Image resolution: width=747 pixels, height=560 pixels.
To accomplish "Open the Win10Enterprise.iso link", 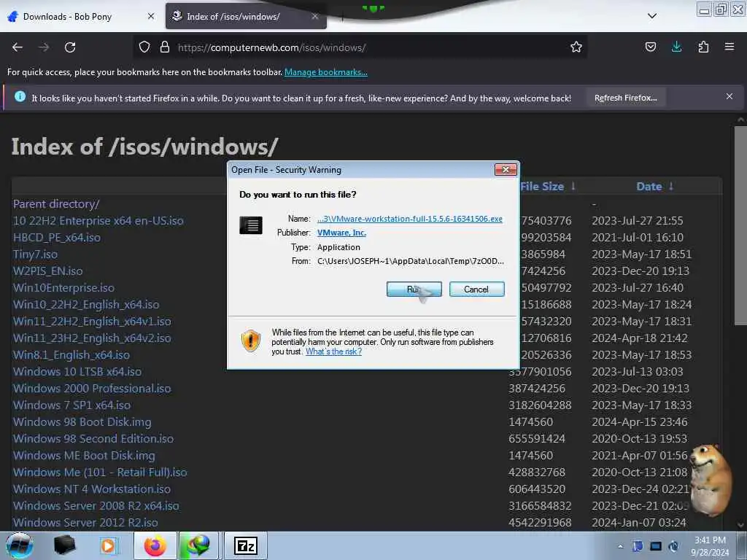I will click(63, 287).
